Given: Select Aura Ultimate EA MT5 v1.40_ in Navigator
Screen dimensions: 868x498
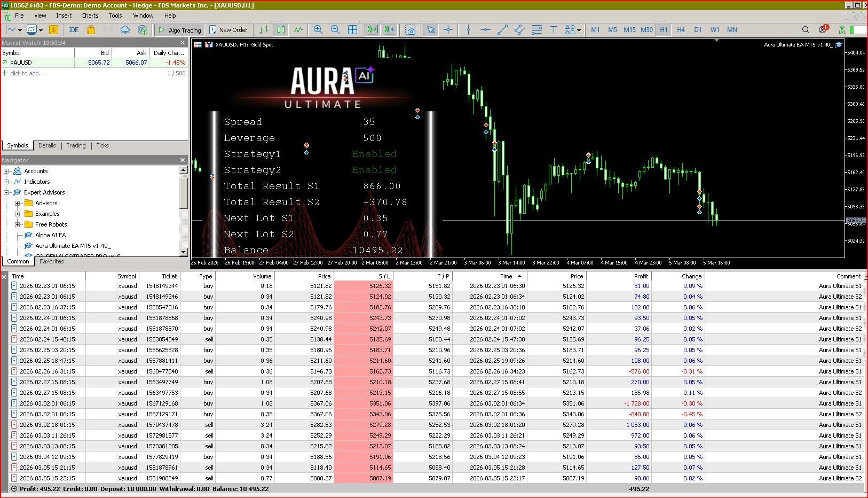Looking at the screenshot, I should (x=73, y=246).
